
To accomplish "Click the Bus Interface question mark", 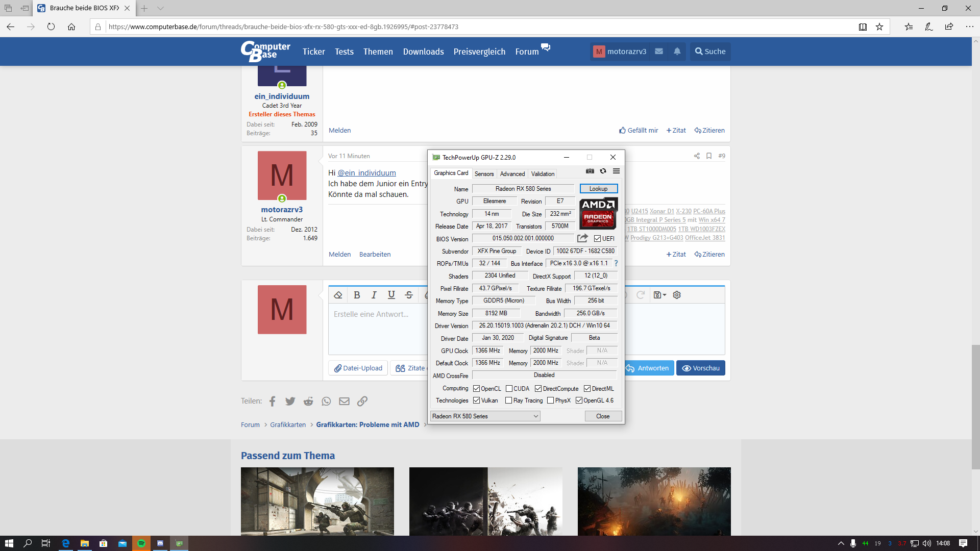I will (x=616, y=263).
